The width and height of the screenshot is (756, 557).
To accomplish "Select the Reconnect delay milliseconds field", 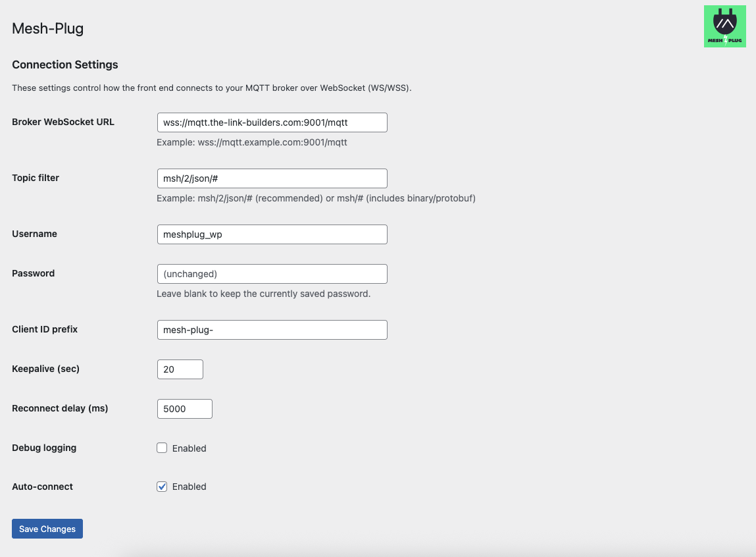I will pyautogui.click(x=184, y=409).
